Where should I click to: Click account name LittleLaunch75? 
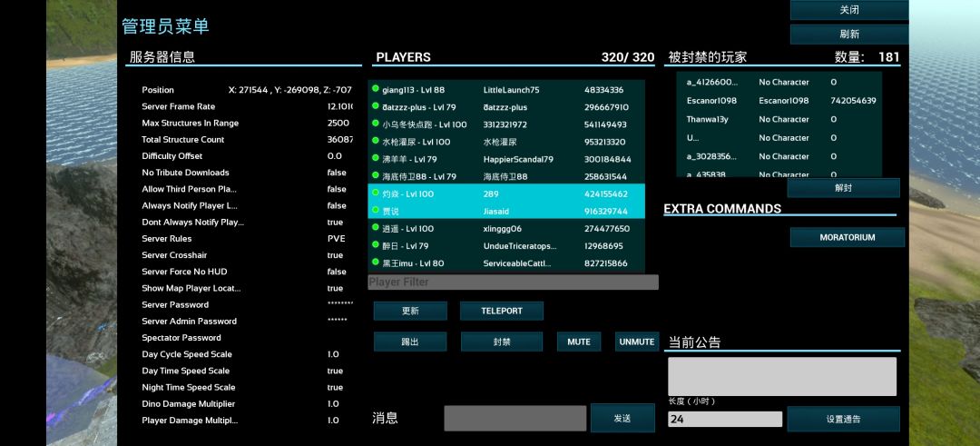coord(511,89)
